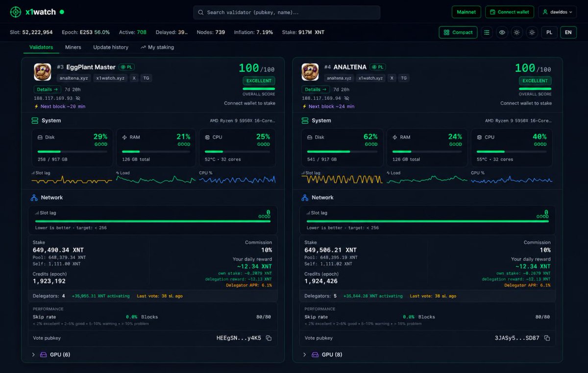588x373 pixels.
Task: Open the Validators tab
Action: [x=41, y=47]
